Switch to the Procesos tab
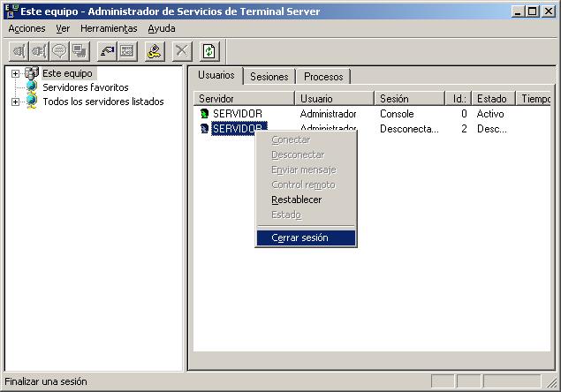Image resolution: width=561 pixels, height=392 pixels. (x=322, y=77)
